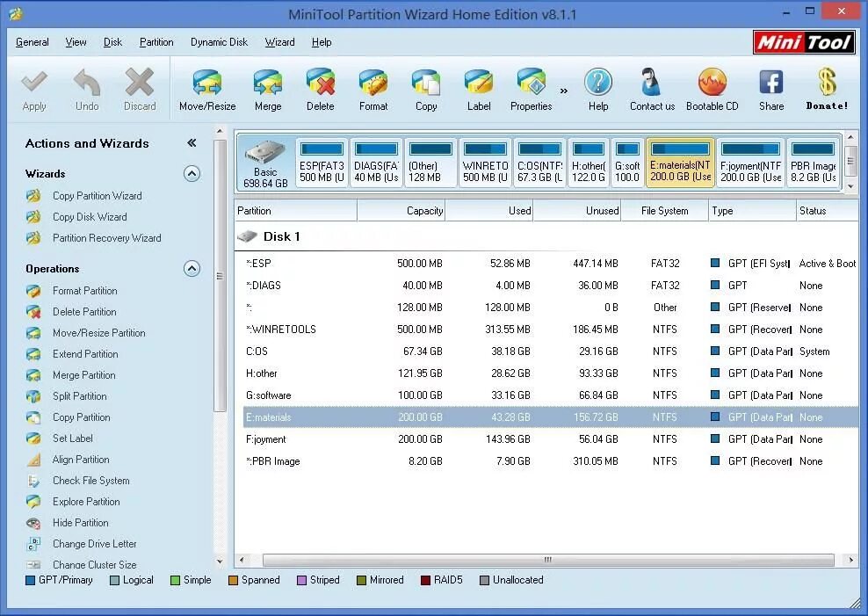
Task: Select the Merge toolbar icon
Action: pos(268,83)
